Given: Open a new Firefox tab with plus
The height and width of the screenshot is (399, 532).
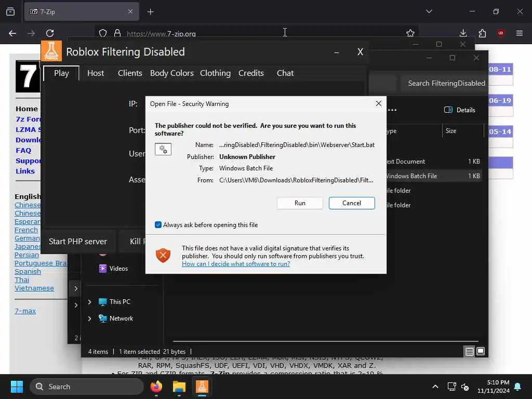Looking at the screenshot, I should (x=150, y=12).
